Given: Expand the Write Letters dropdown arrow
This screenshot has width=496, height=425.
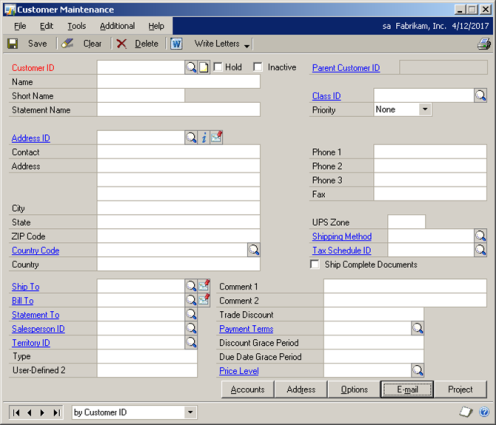Looking at the screenshot, I should [247, 45].
